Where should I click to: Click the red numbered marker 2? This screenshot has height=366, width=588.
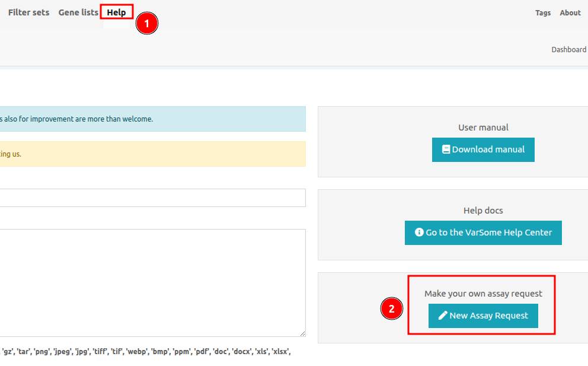[391, 308]
